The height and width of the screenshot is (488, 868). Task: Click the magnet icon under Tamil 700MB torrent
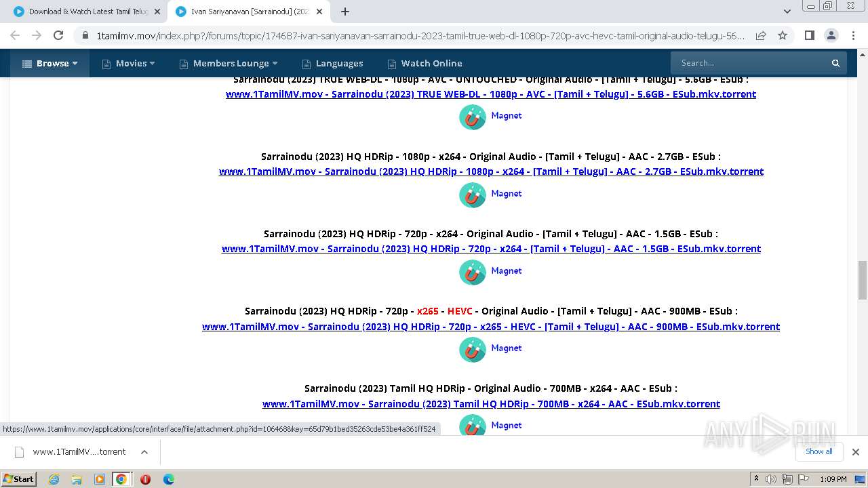(473, 425)
